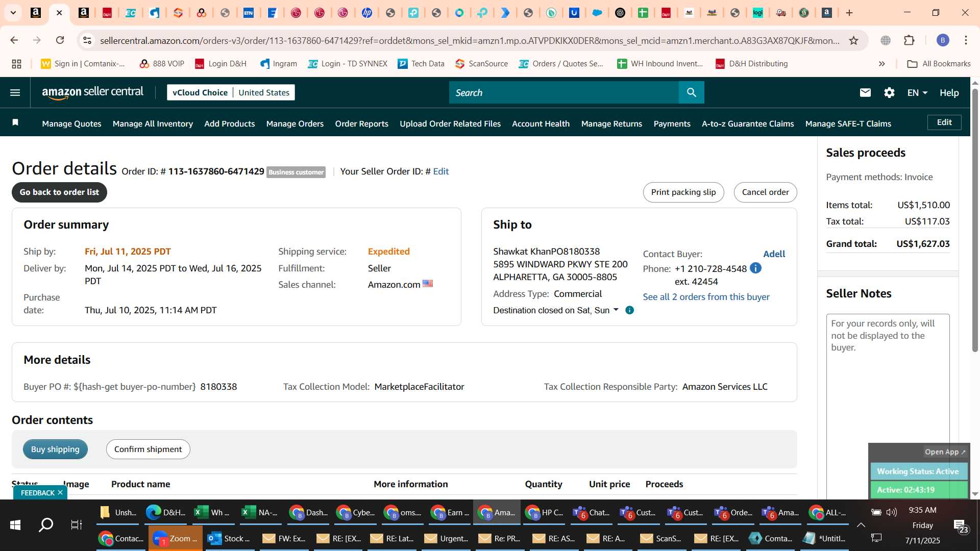Open the vCloud Choice United States account switcher
Viewport: 980px width, 551px height.
pyautogui.click(x=231, y=92)
